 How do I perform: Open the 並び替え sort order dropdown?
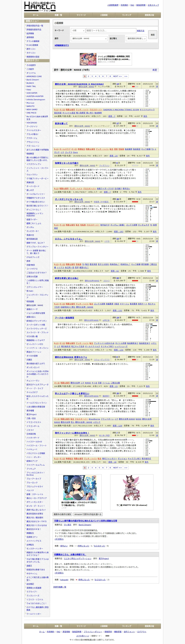pos(136,39)
